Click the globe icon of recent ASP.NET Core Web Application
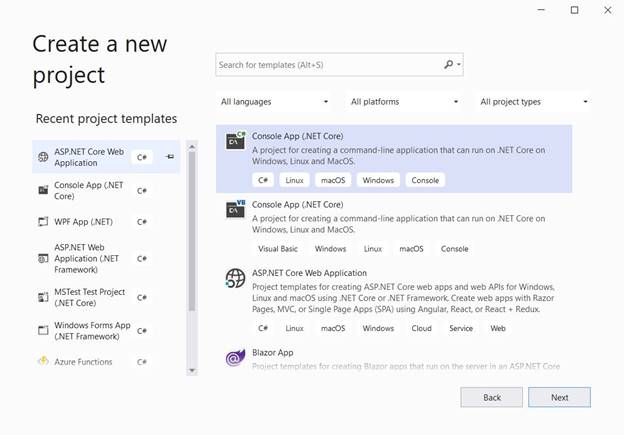The height and width of the screenshot is (435, 624). (x=43, y=157)
